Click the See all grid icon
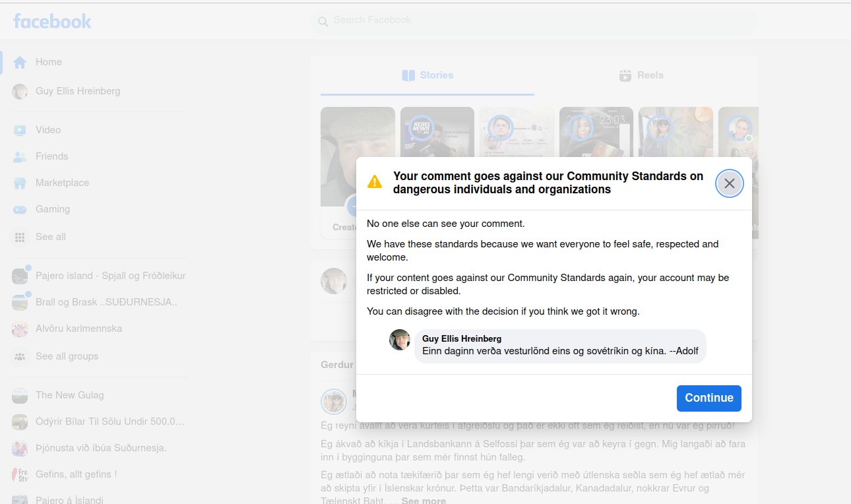This screenshot has width=851, height=504. (20, 237)
